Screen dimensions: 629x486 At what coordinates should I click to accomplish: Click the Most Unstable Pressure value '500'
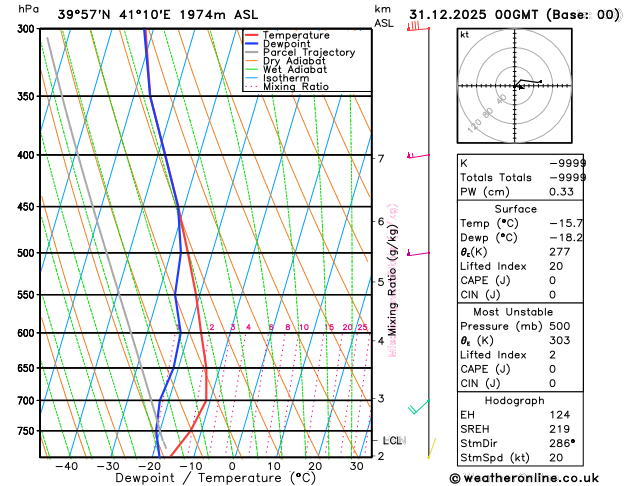(x=560, y=326)
